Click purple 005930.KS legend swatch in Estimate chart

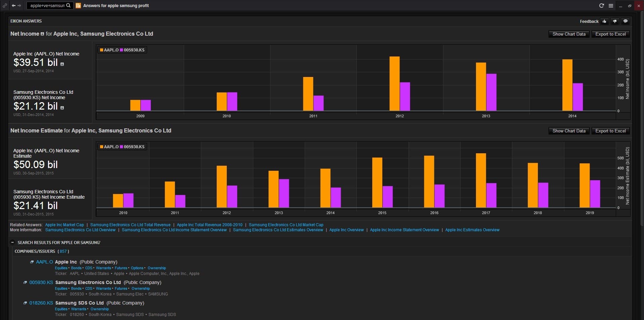tap(122, 147)
